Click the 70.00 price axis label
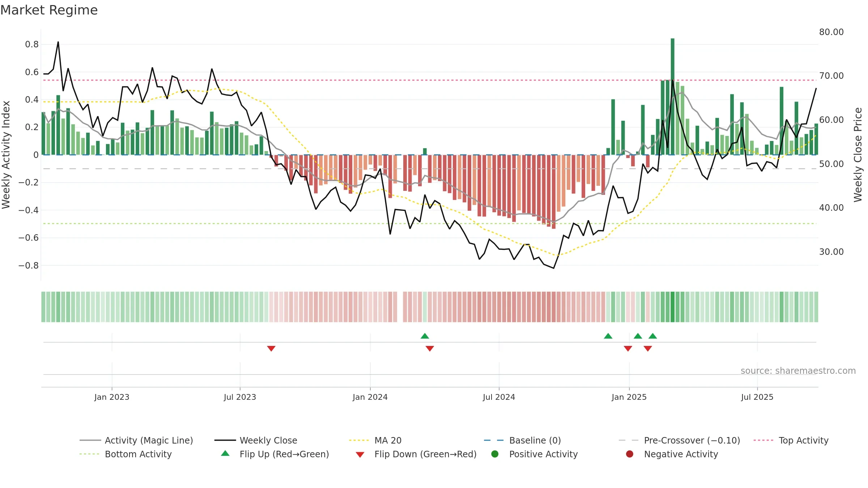 [x=831, y=76]
